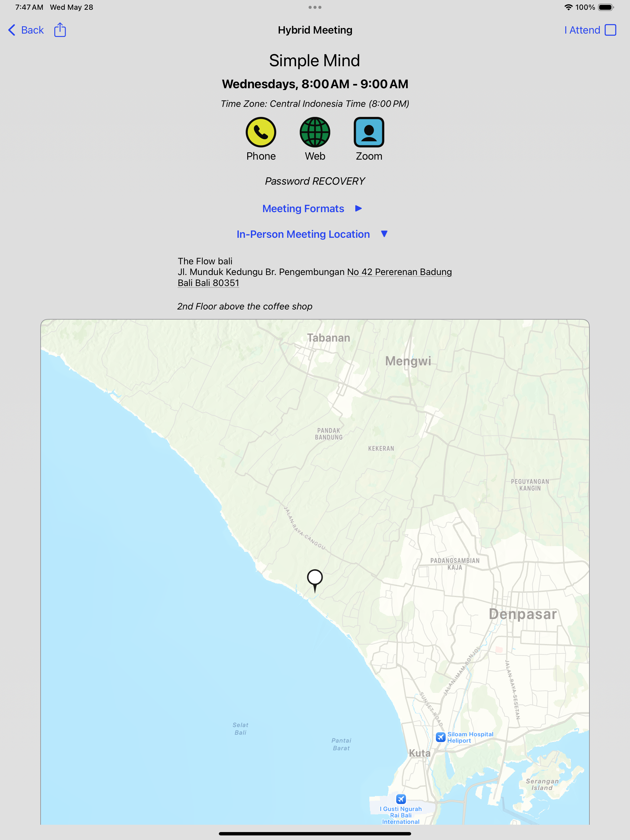Viewport: 630px width, 840px height.
Task: Open the share sheet icon
Action: [60, 30]
